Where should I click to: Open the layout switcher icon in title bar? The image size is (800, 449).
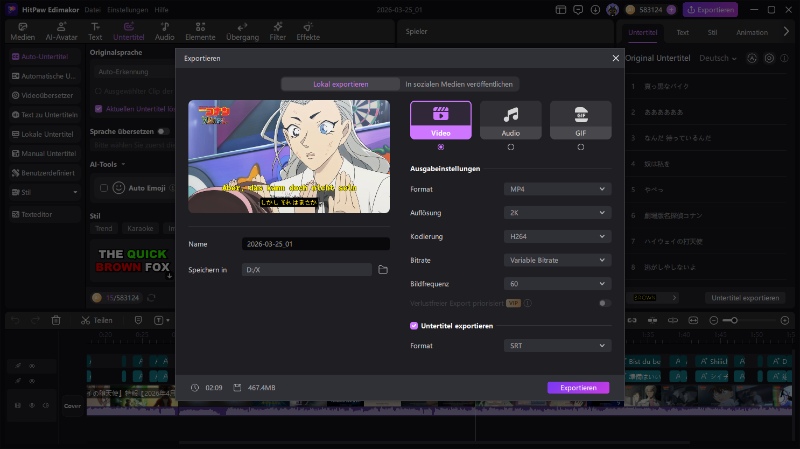coord(561,10)
